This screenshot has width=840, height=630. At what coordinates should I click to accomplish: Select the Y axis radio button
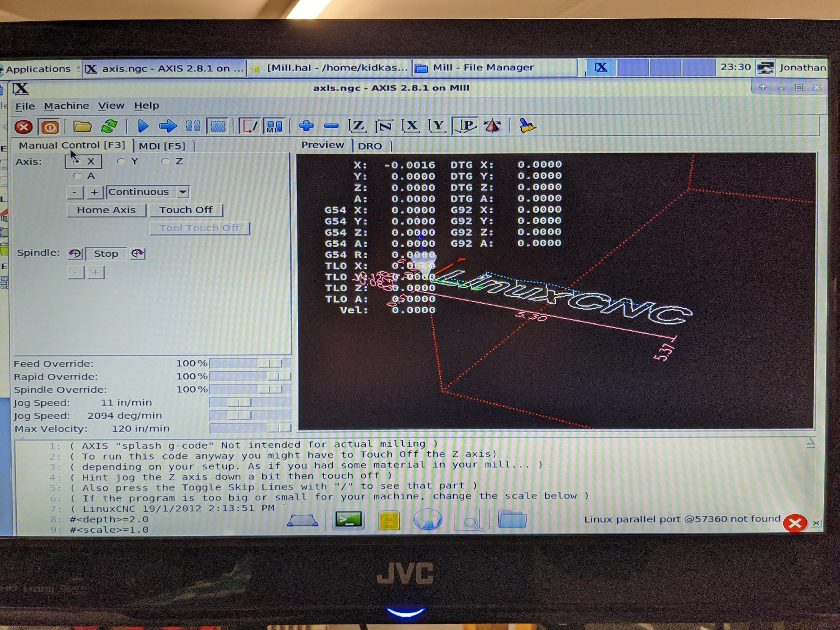pos(128,161)
